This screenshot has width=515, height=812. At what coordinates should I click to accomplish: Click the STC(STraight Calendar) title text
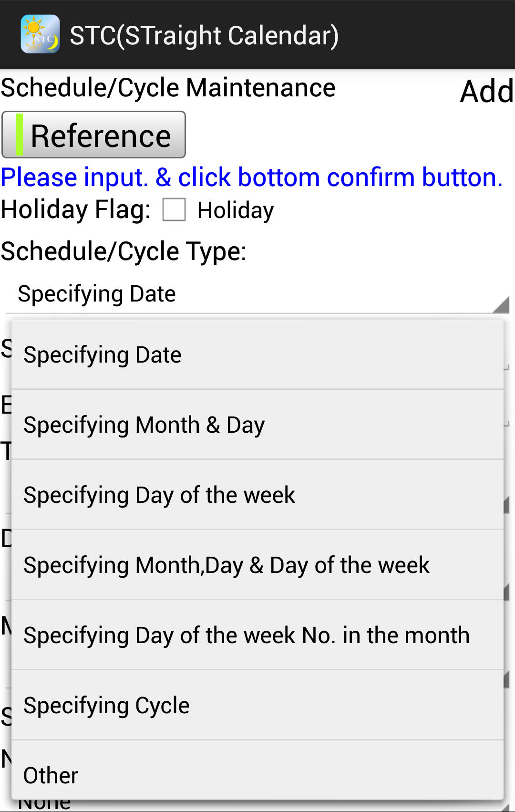204,36
